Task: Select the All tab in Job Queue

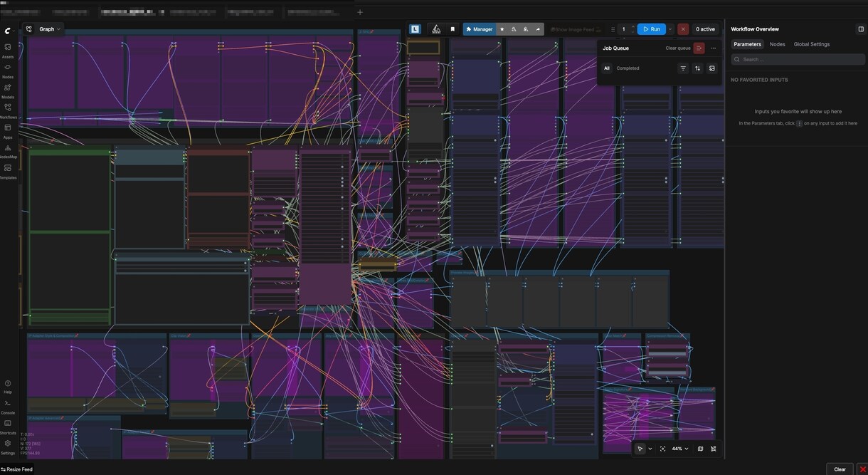Action: [607, 68]
